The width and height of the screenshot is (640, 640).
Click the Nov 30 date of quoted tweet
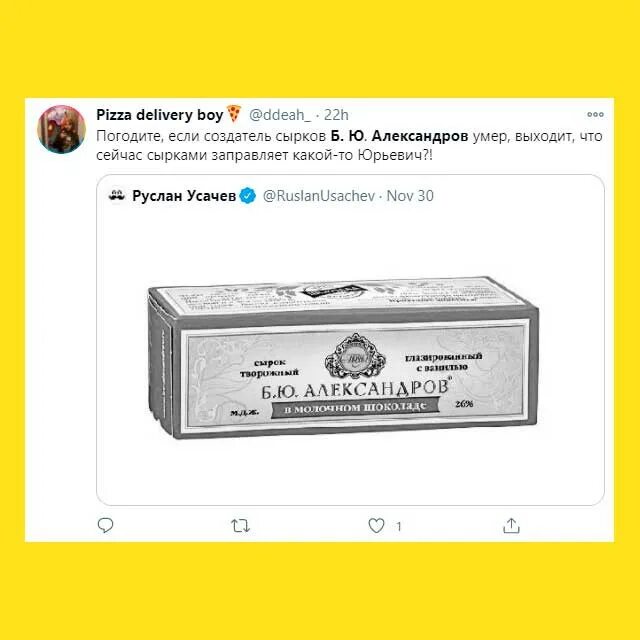click(410, 196)
